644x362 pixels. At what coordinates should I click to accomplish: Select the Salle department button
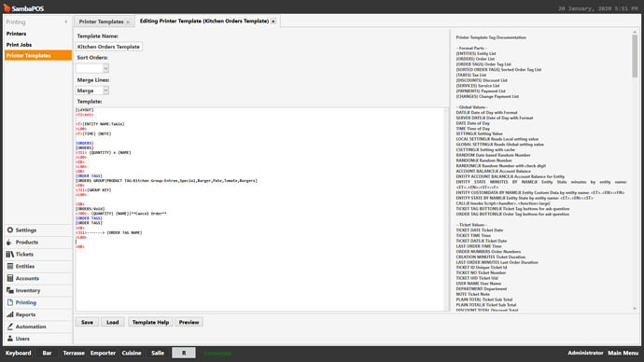pyautogui.click(x=158, y=353)
